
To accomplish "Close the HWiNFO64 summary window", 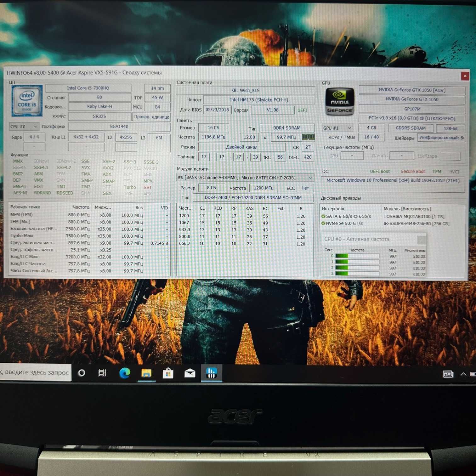I will 465,76.
